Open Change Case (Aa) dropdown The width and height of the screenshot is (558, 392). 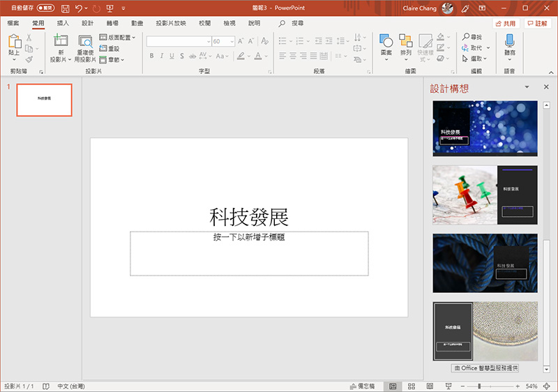[x=222, y=56]
